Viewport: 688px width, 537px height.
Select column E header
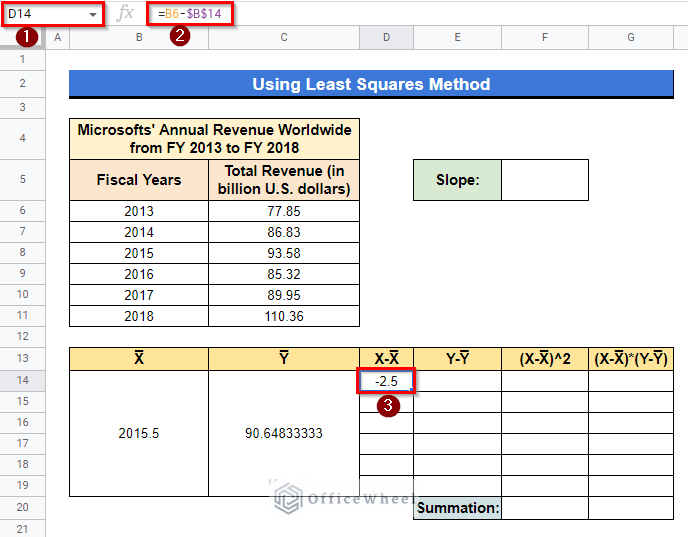pyautogui.click(x=457, y=38)
